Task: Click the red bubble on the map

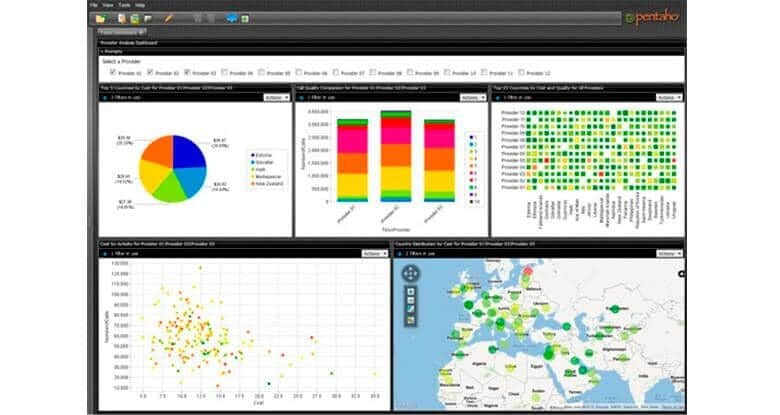Action: (x=527, y=272)
